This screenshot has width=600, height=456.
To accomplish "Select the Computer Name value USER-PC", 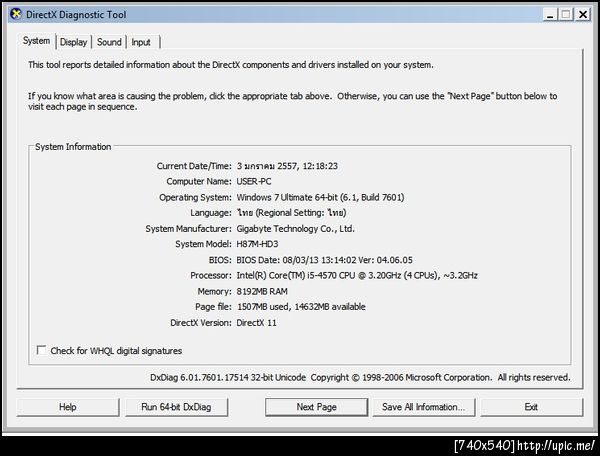I will point(254,181).
